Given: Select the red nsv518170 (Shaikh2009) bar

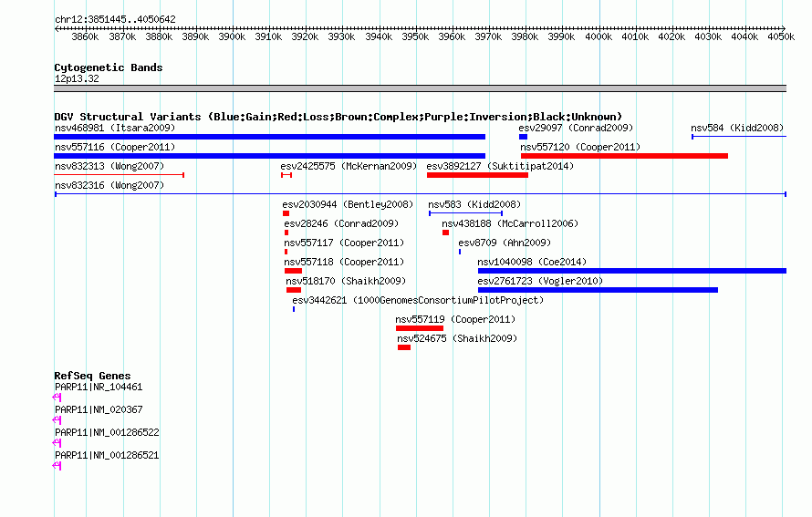Looking at the screenshot, I should point(294,290).
